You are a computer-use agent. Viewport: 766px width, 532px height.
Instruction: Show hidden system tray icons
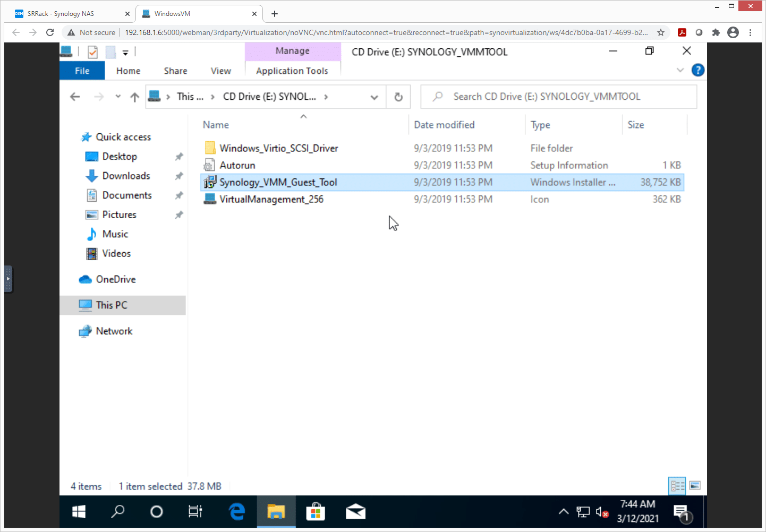564,512
